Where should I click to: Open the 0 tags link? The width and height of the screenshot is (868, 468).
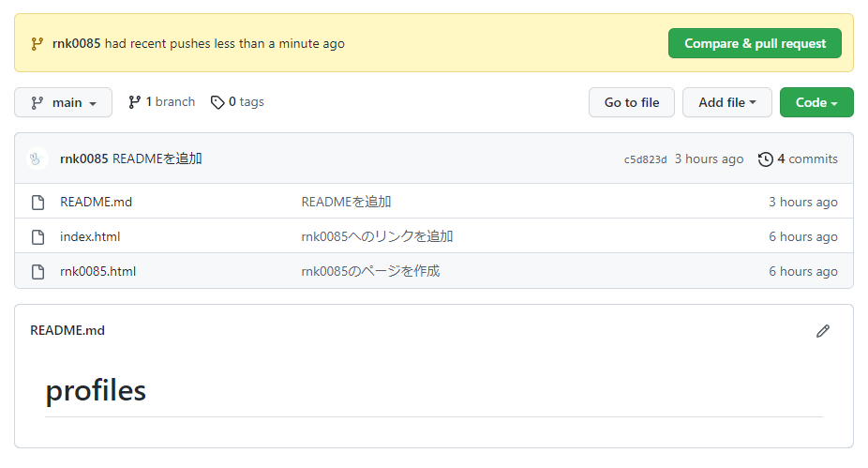(x=237, y=102)
